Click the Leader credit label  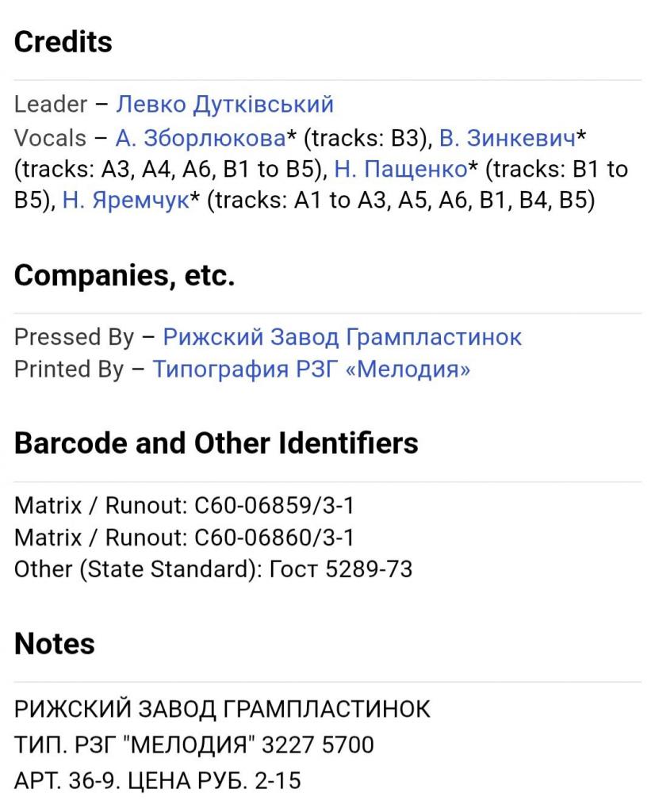51,105
